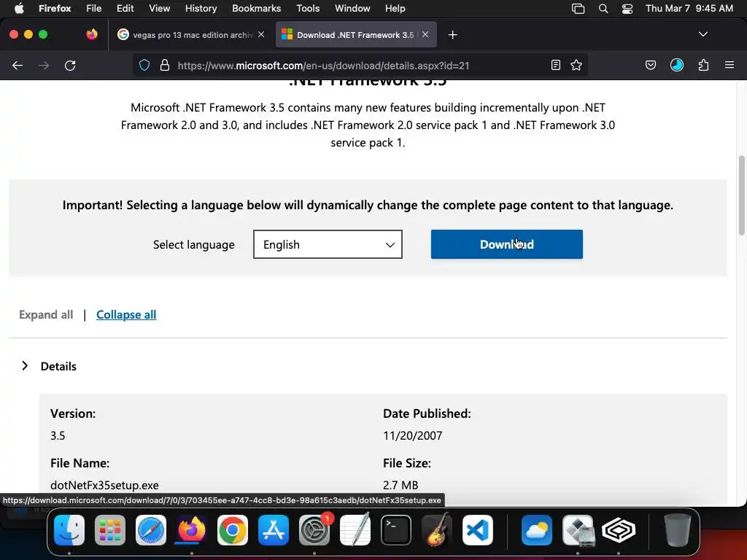747x560 pixels.
Task: Open the Edit menu
Action: coord(125,9)
